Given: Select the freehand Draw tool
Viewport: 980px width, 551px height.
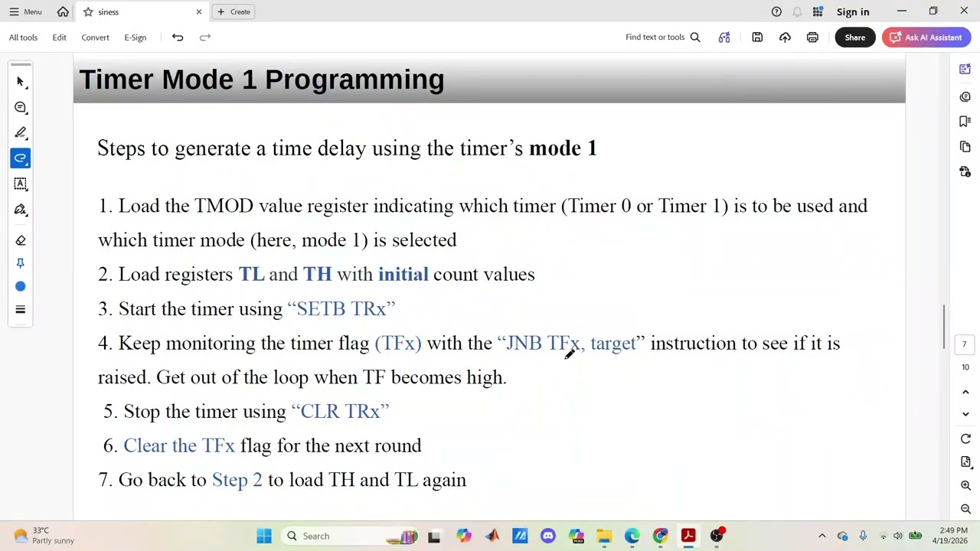Looking at the screenshot, I should pyautogui.click(x=21, y=158).
